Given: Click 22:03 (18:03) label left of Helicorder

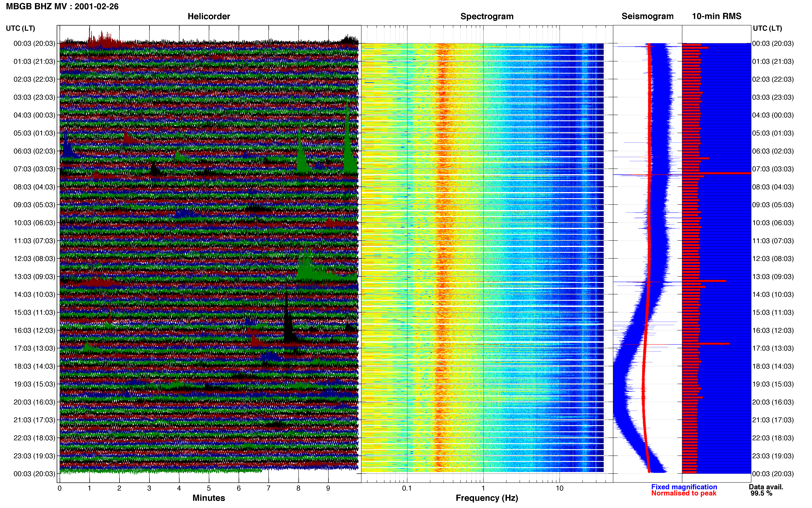Looking at the screenshot, I should tap(34, 438).
